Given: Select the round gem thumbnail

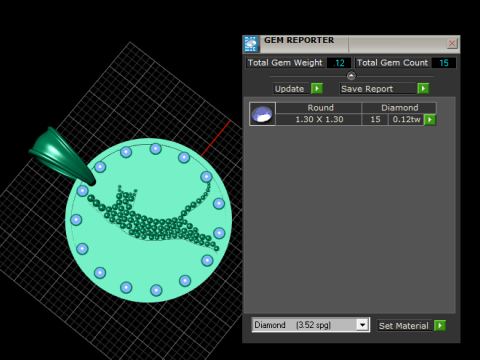Looking at the screenshot, I should coord(262,114).
